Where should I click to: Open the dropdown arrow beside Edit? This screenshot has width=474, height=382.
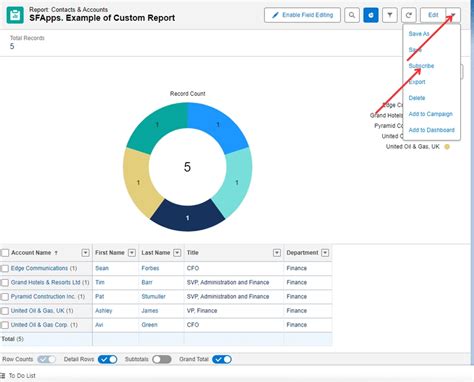tap(453, 15)
